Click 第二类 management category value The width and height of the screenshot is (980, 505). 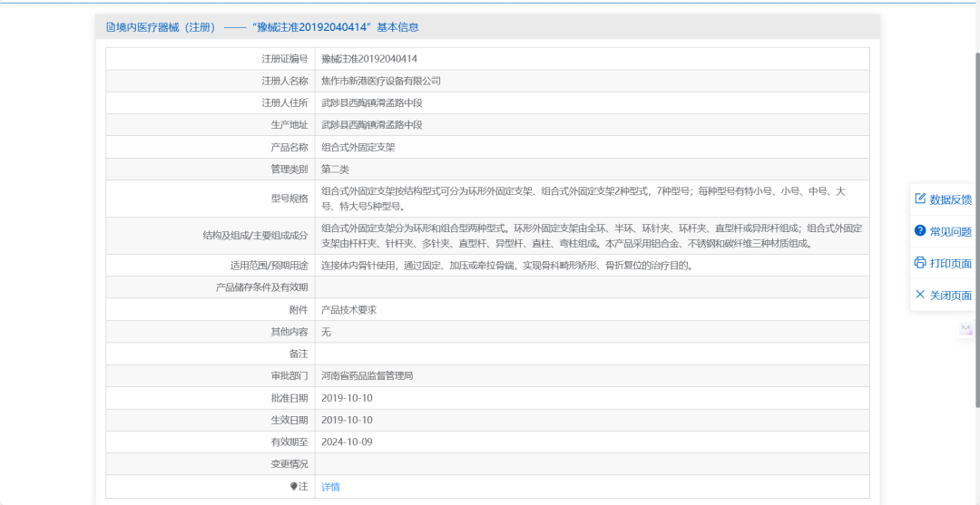click(x=335, y=170)
